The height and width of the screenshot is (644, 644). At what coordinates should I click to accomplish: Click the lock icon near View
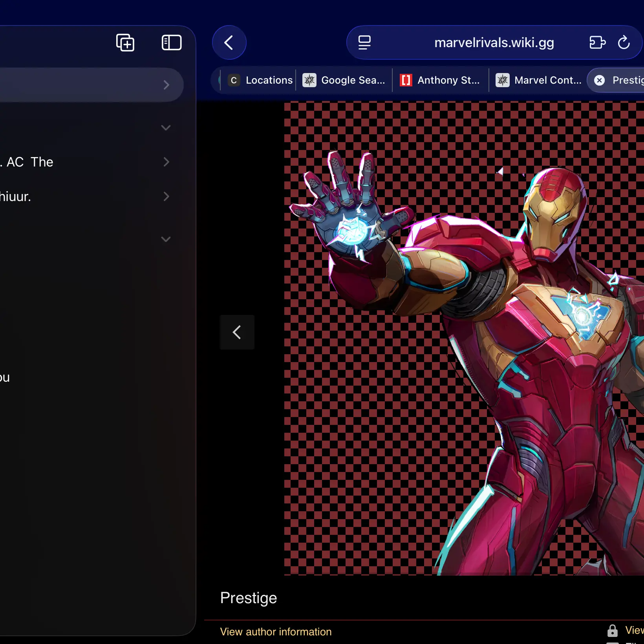(612, 631)
